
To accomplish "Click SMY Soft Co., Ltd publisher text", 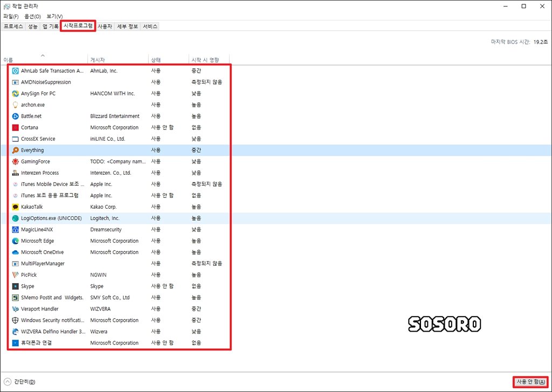I will coord(110,298).
